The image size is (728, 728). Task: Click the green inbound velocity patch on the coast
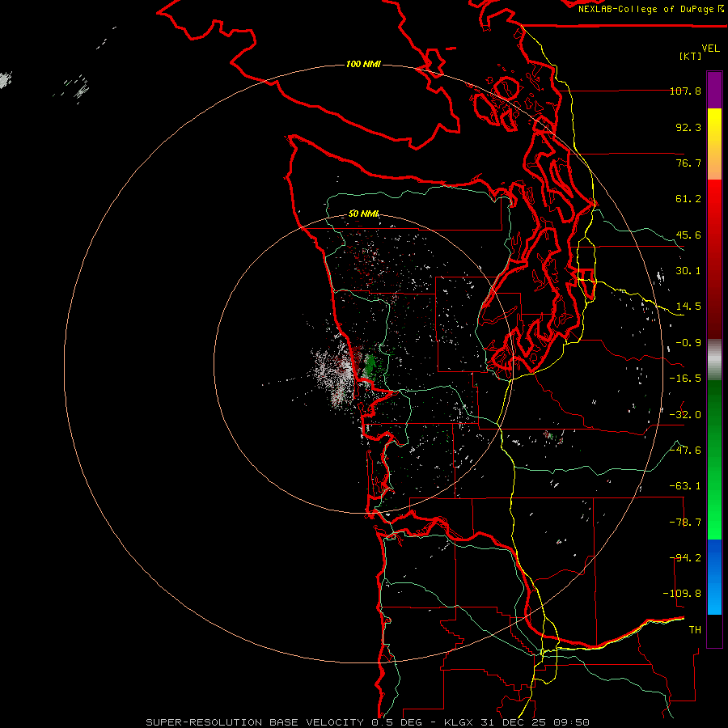[x=370, y=366]
